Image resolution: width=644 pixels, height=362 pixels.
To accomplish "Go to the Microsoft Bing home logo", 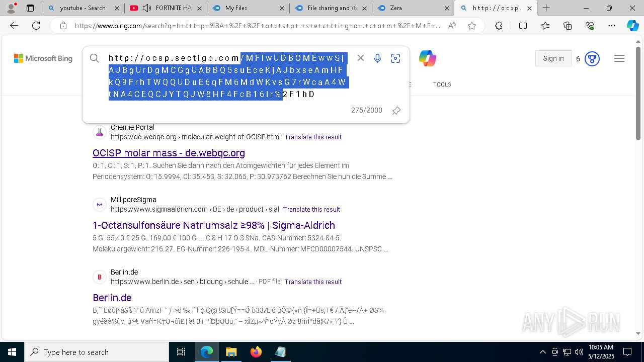I will [43, 58].
